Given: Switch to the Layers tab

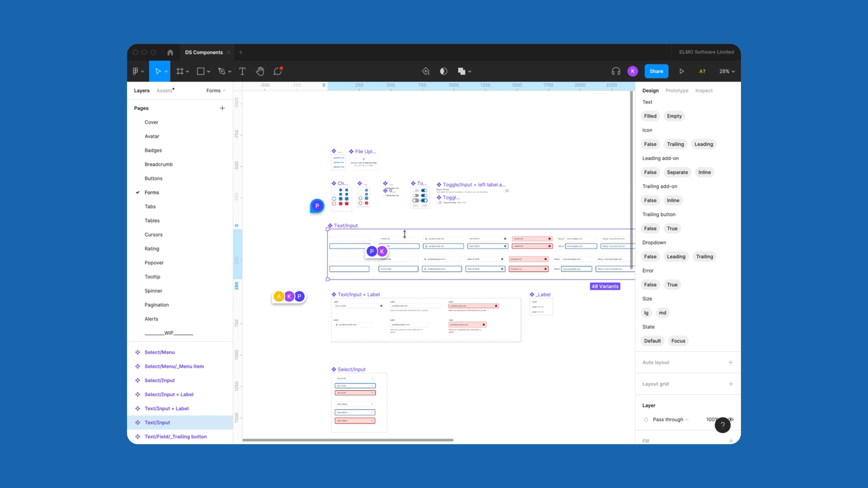Looking at the screenshot, I should point(142,91).
